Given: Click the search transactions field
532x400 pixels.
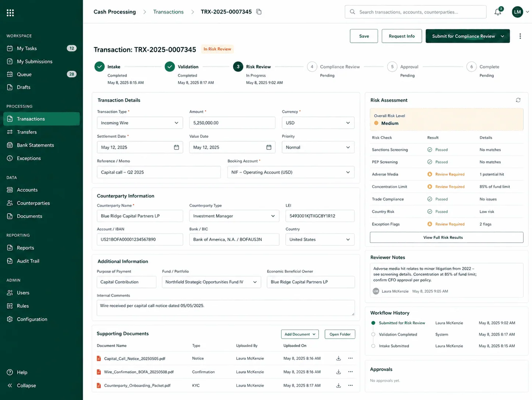Looking at the screenshot, I should point(415,12).
